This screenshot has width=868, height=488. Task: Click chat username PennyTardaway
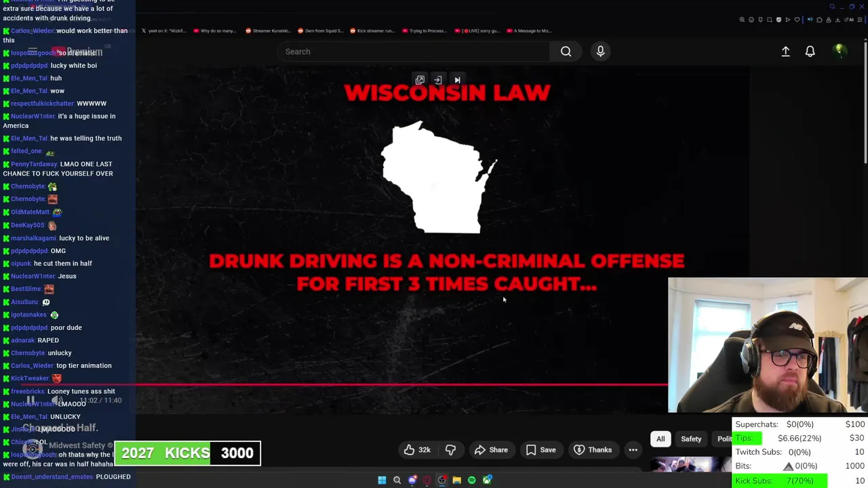(x=34, y=164)
